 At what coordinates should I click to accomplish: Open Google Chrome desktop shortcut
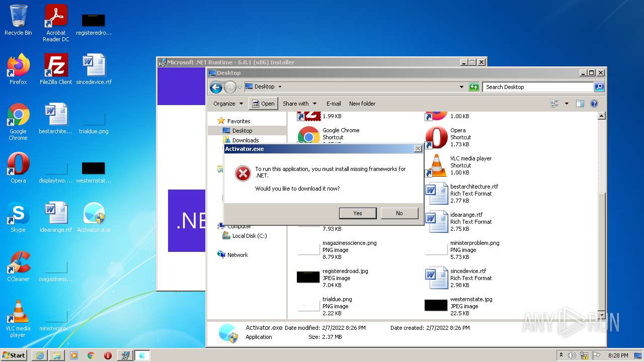click(18, 122)
